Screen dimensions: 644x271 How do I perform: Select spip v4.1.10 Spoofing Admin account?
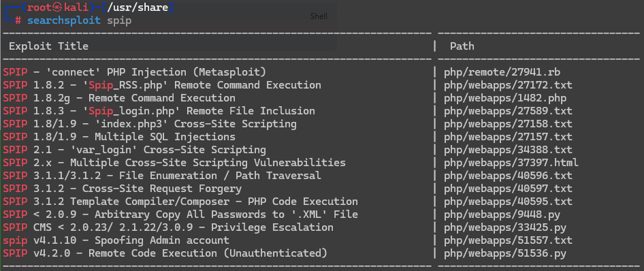116,240
